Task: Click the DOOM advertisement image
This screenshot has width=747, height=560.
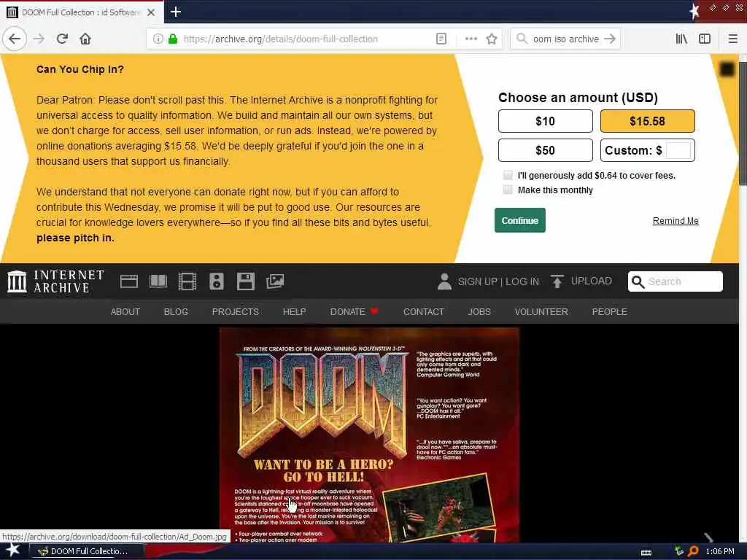Action: (x=369, y=435)
